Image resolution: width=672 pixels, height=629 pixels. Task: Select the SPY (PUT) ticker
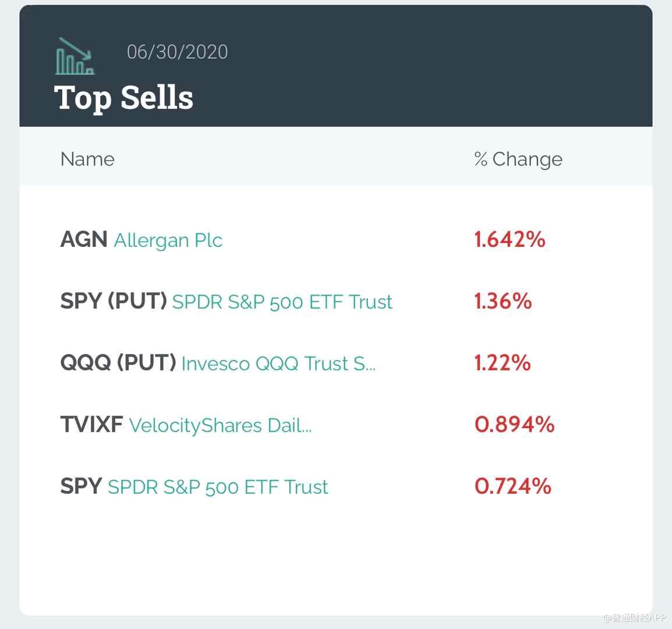(114, 301)
